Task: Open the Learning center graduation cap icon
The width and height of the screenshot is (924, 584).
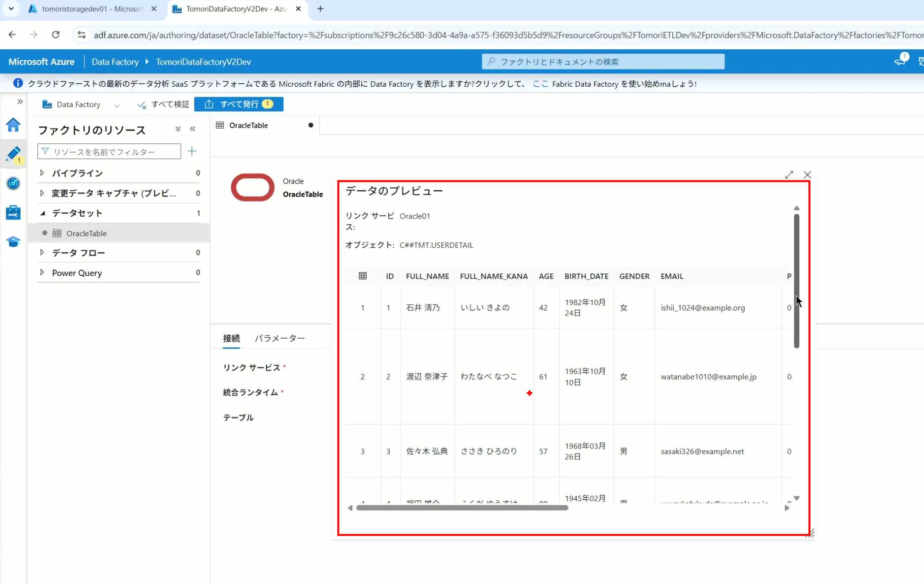Action: (13, 241)
